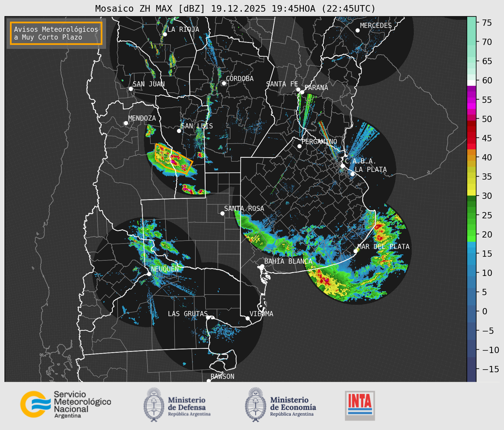This screenshot has width=504, height=430.
Task: Click the orange warning polygon southwest of San Luis
Action: pyautogui.click(x=173, y=158)
